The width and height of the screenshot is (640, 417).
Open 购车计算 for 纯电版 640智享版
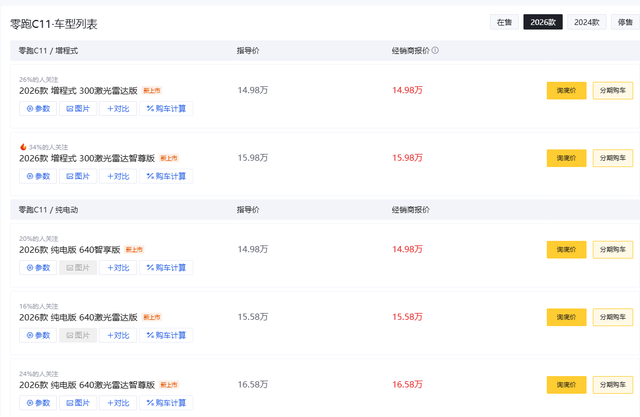166,268
